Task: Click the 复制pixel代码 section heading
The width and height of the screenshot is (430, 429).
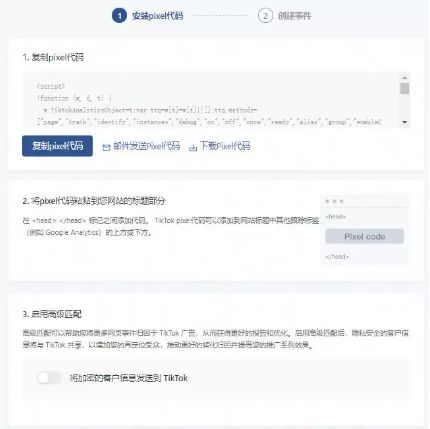Action: coord(53,57)
